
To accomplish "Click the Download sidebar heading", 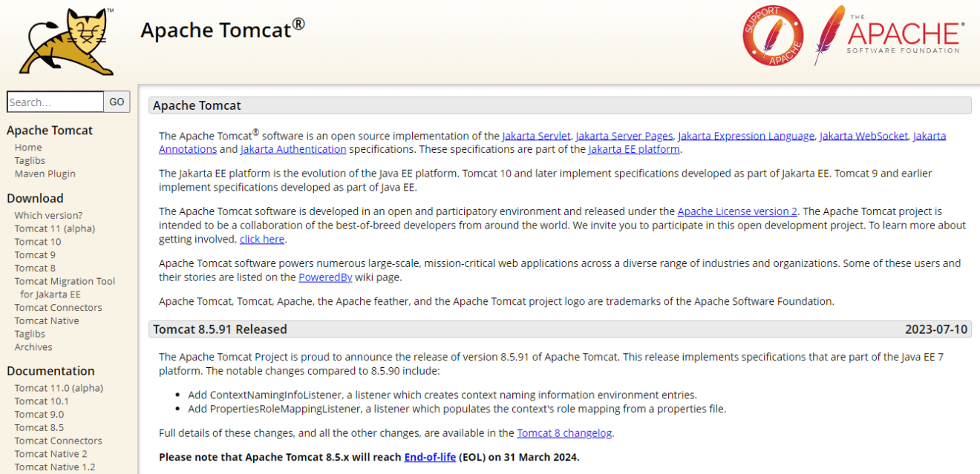I will pos(35,198).
